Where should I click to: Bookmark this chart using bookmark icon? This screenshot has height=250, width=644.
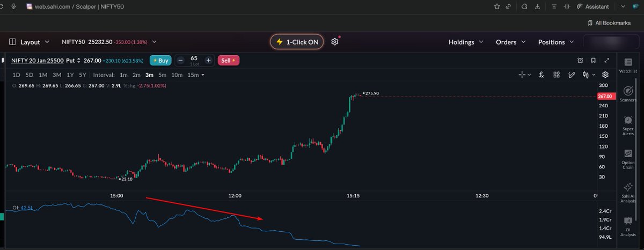pyautogui.click(x=594, y=61)
